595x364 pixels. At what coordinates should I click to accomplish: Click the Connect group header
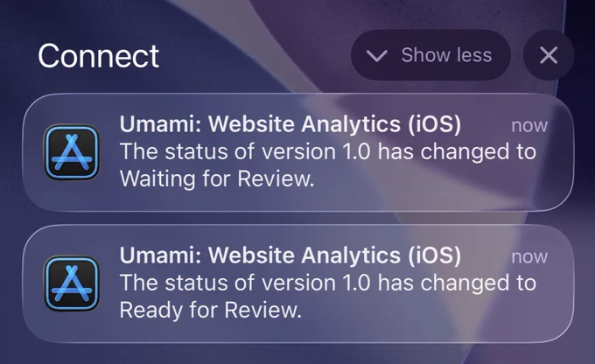pyautogui.click(x=98, y=56)
